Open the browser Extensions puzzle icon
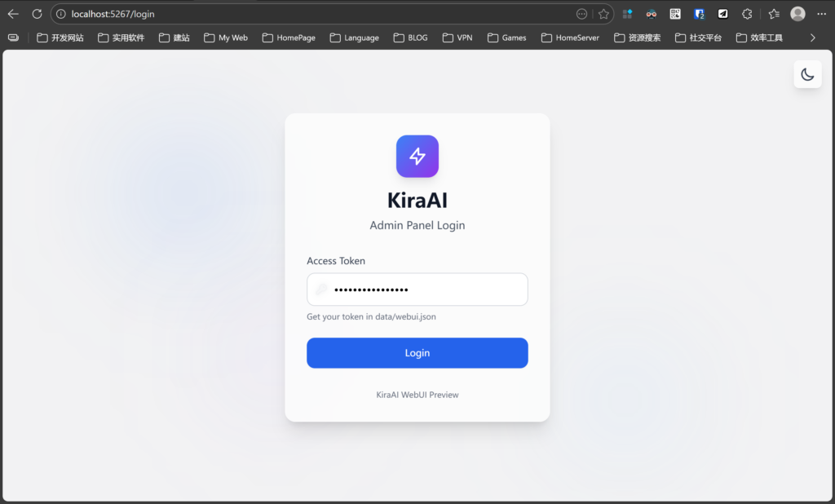835x504 pixels. click(747, 14)
